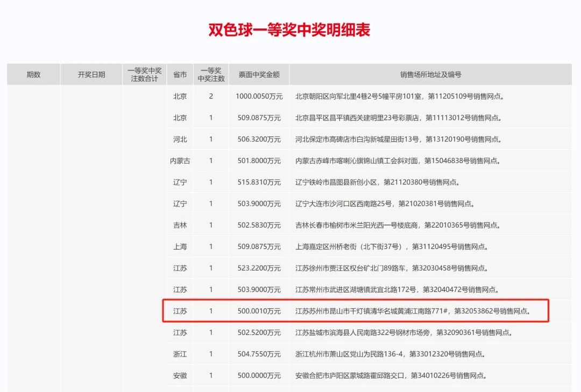The image size is (581, 392).
Task: Select the 上海嘉定区州桥老街 address cell
Action: pos(391,247)
